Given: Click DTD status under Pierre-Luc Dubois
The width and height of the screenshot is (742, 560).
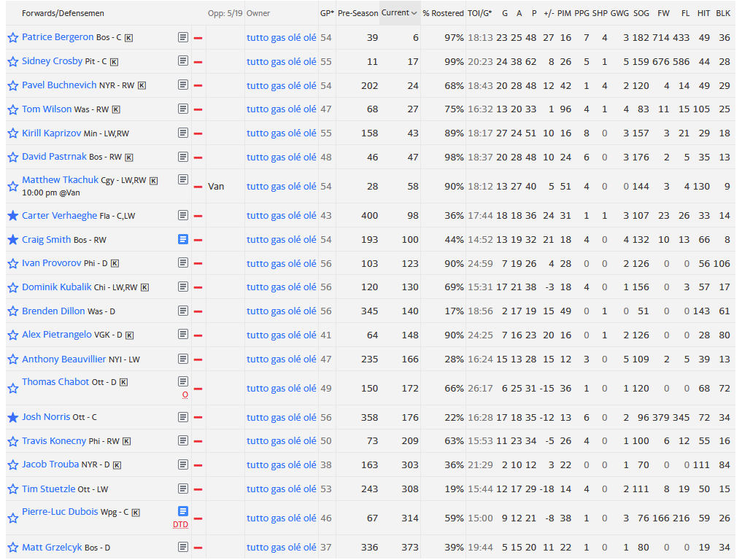Looking at the screenshot, I should tap(180, 524).
